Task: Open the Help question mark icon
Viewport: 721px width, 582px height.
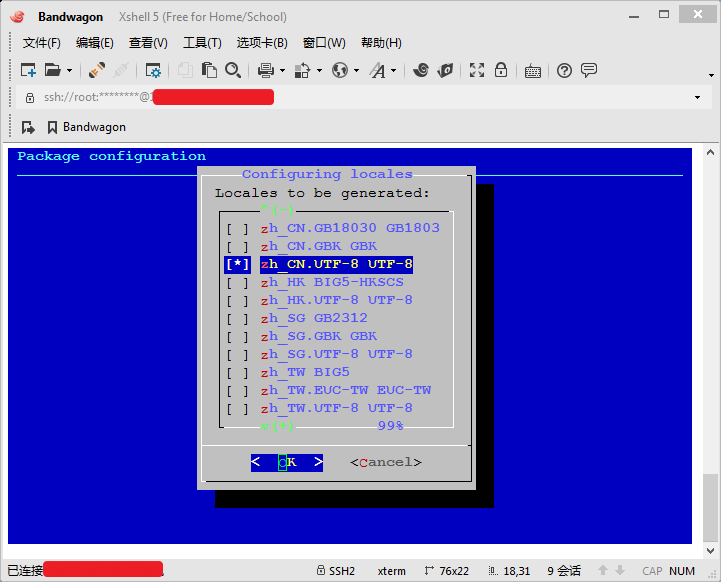Action: click(564, 70)
